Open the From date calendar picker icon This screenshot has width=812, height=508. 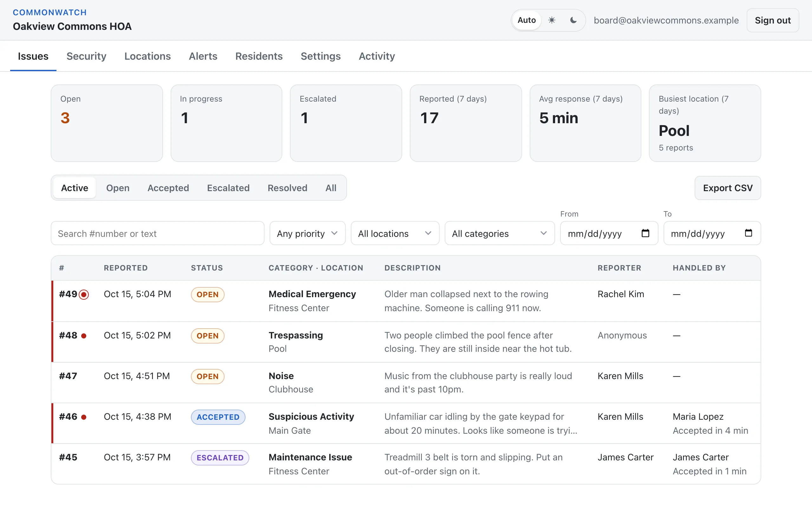645,233
